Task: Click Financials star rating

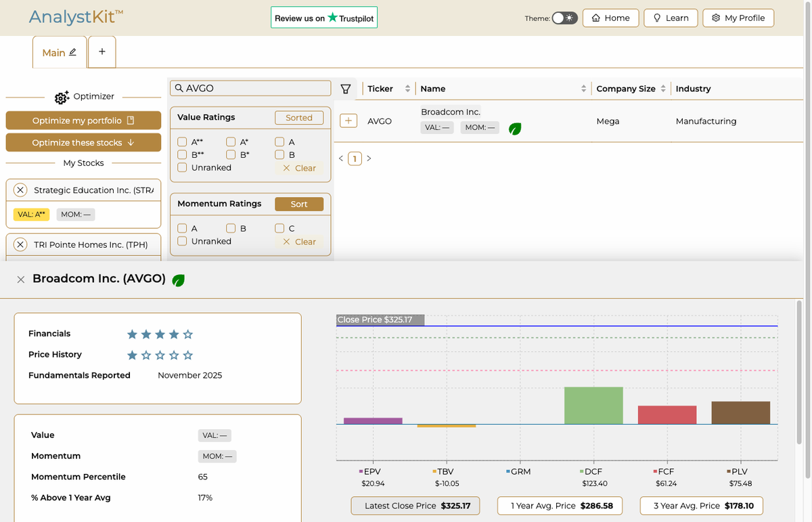Action: pyautogui.click(x=160, y=334)
